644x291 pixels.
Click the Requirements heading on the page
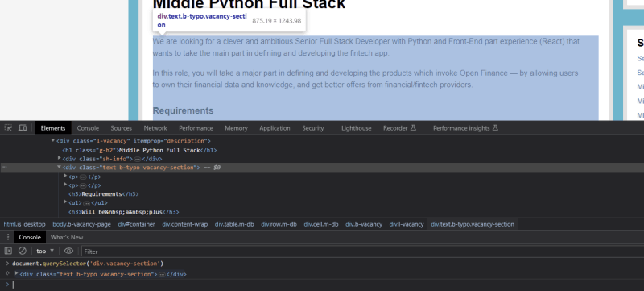[184, 110]
